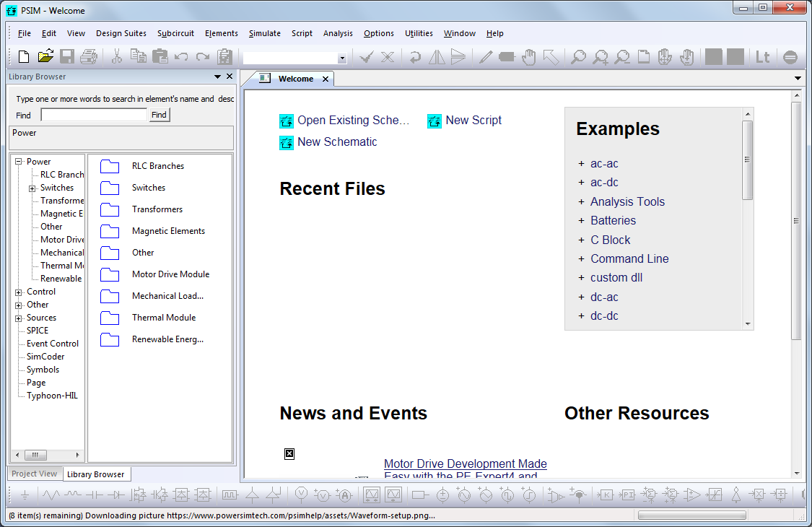The height and width of the screenshot is (527, 812).
Task: Select the resistor element icon
Action: click(x=51, y=495)
